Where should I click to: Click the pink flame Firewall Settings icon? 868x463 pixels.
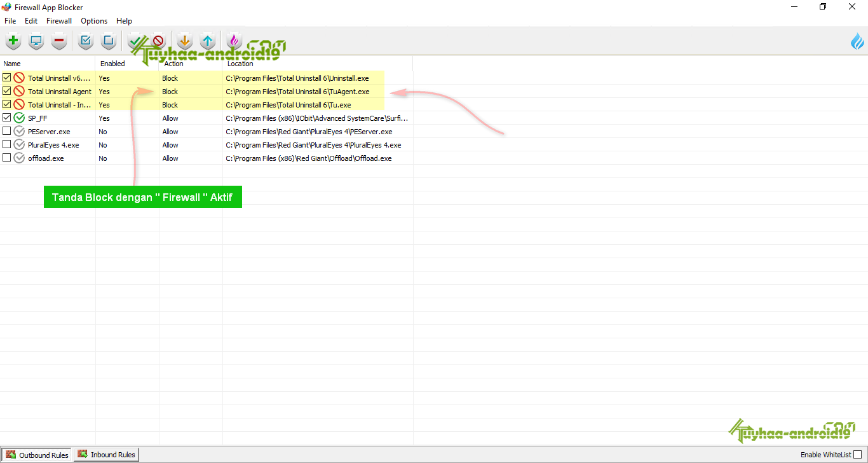pos(234,42)
